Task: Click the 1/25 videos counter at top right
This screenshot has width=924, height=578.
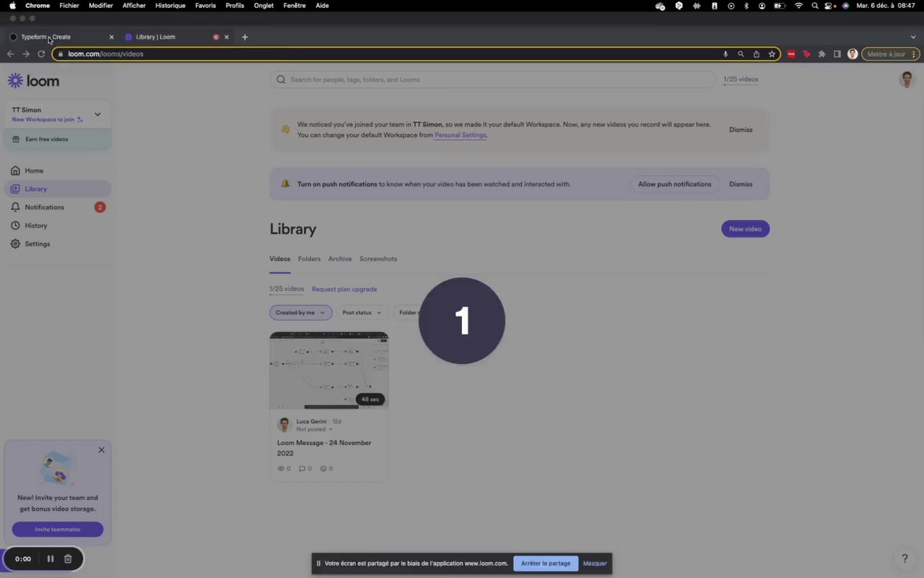Action: pos(741,79)
